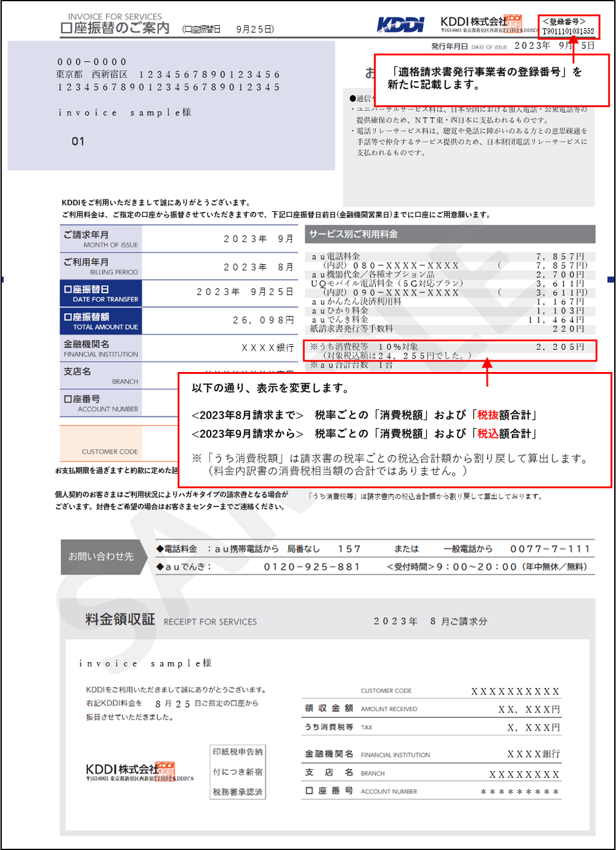Click the registration number T9011101031552
This screenshot has height=850, width=616.
[x=568, y=31]
